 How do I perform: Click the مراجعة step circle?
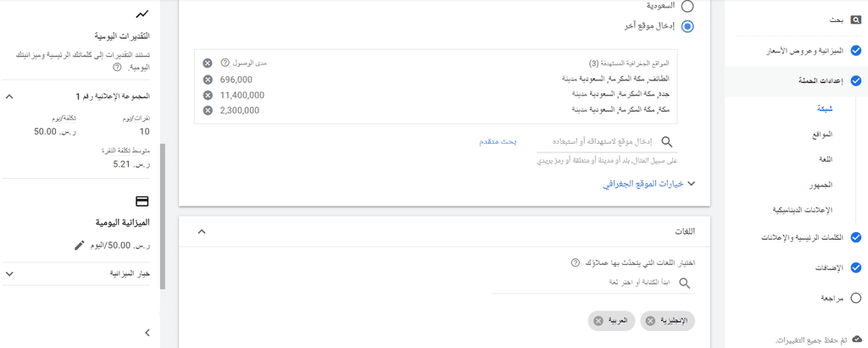pyautogui.click(x=856, y=298)
